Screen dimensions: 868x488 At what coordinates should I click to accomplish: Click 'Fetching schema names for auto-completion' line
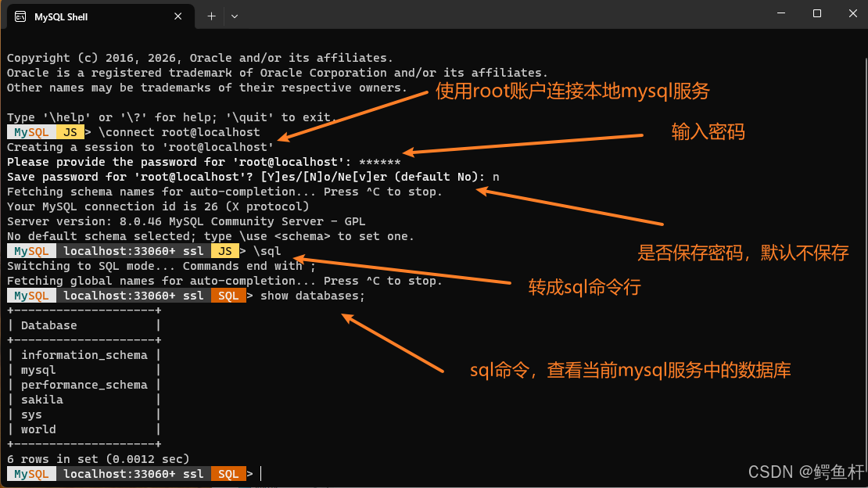[x=224, y=192]
